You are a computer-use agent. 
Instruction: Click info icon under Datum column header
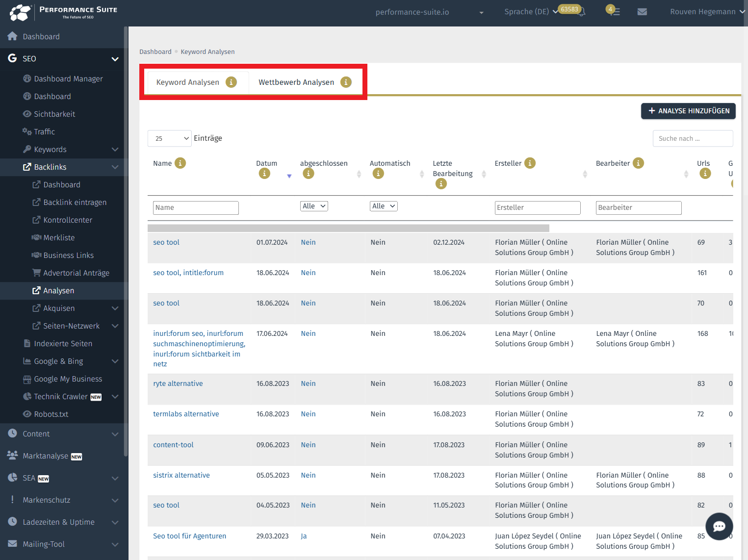click(x=264, y=174)
